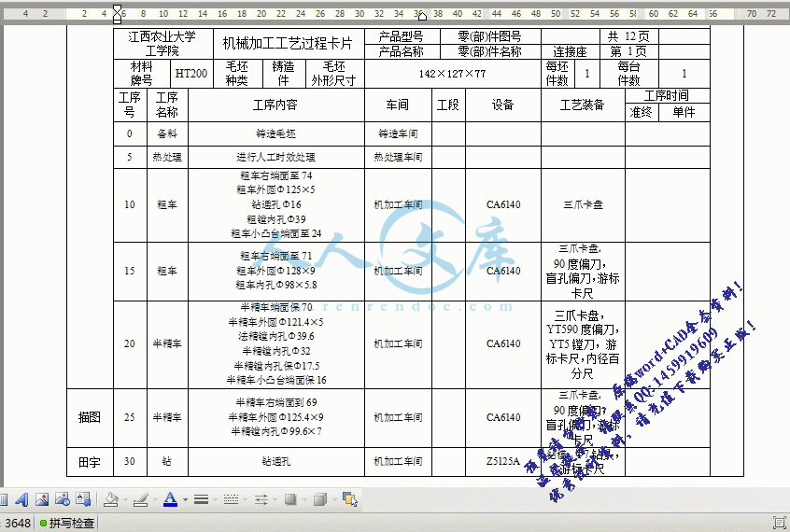This screenshot has width=790, height=532.
Task: Click the 工序时间 header cell
Action: click(x=667, y=96)
